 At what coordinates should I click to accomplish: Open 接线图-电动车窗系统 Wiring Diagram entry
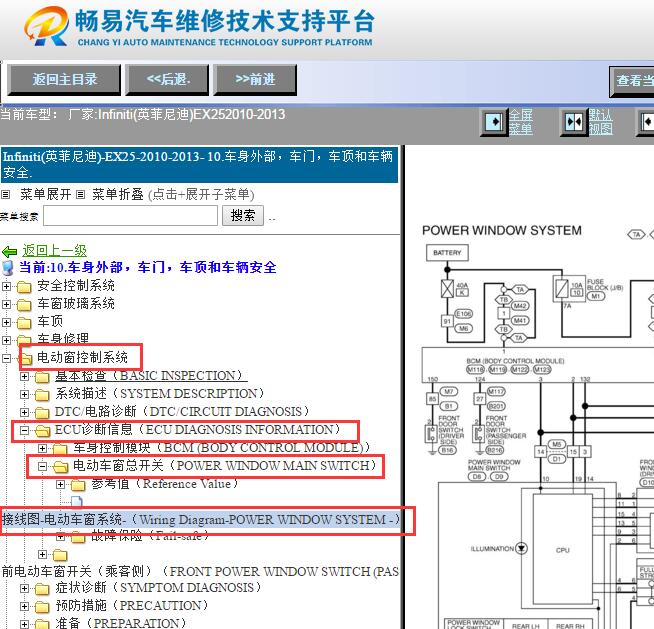(201, 520)
